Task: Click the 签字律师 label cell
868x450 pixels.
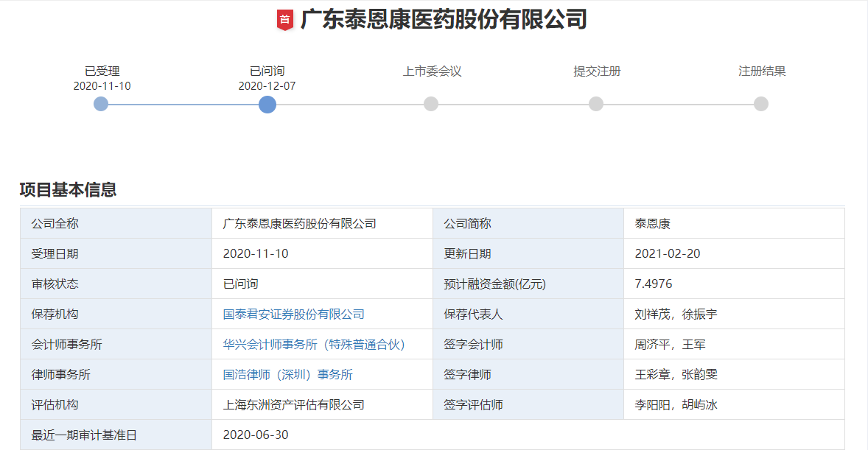Action: point(528,375)
